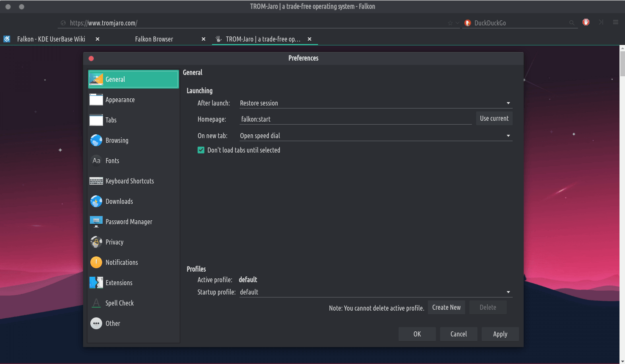Select the Privacy padlock icon
The image size is (625, 364).
[x=96, y=242]
